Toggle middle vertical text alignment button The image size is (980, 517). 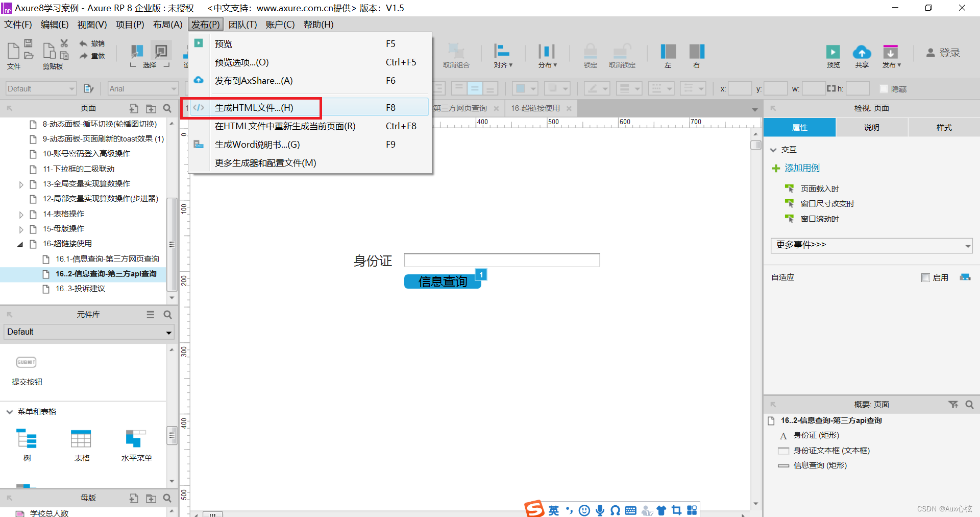coord(475,88)
